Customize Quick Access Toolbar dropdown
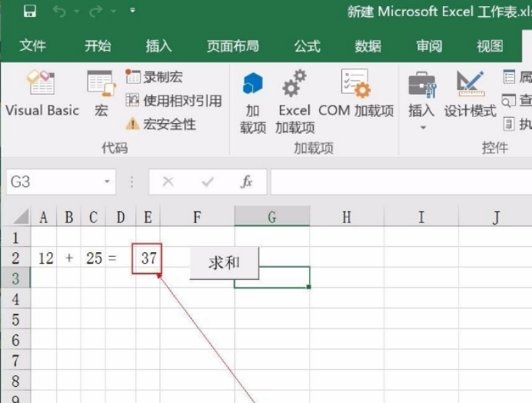532x403 pixels. (x=133, y=11)
